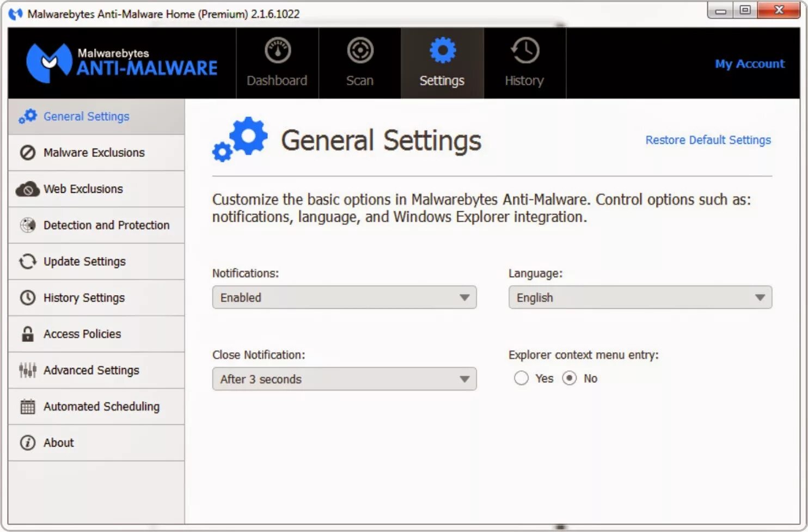Image resolution: width=808 pixels, height=532 pixels.
Task: Select No for Explorer context menu entry
Action: point(570,378)
